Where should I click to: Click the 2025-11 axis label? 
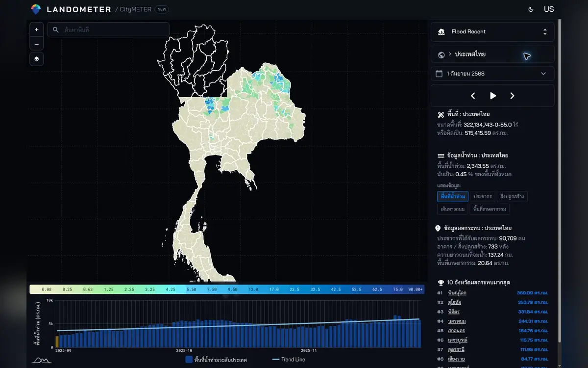point(310,351)
